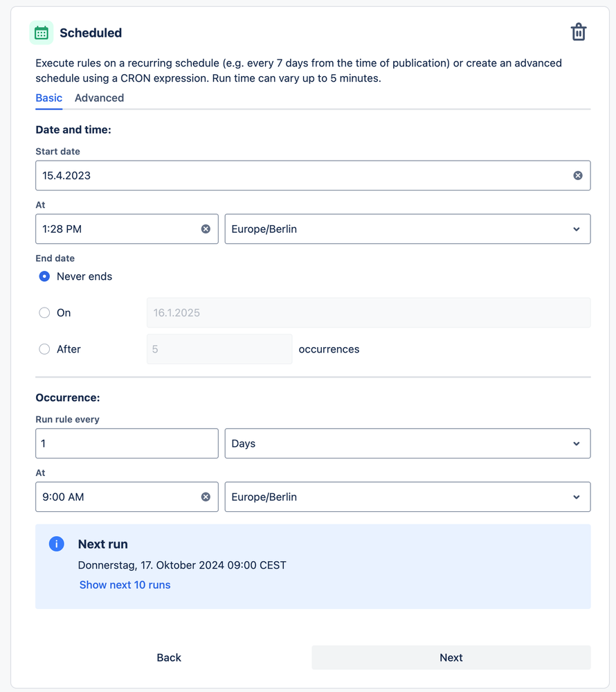Viewport: 616px width, 692px height.
Task: Select the Basic tab
Action: [x=48, y=98]
